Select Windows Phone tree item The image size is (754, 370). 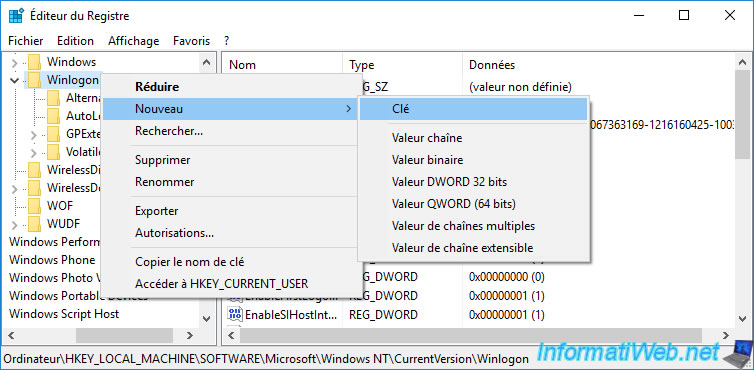tap(52, 260)
